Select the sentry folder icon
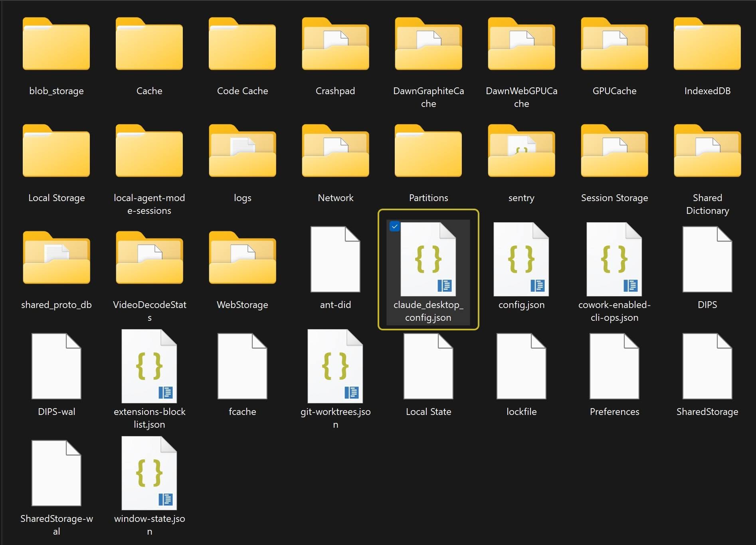This screenshot has height=545, width=756. tap(521, 151)
